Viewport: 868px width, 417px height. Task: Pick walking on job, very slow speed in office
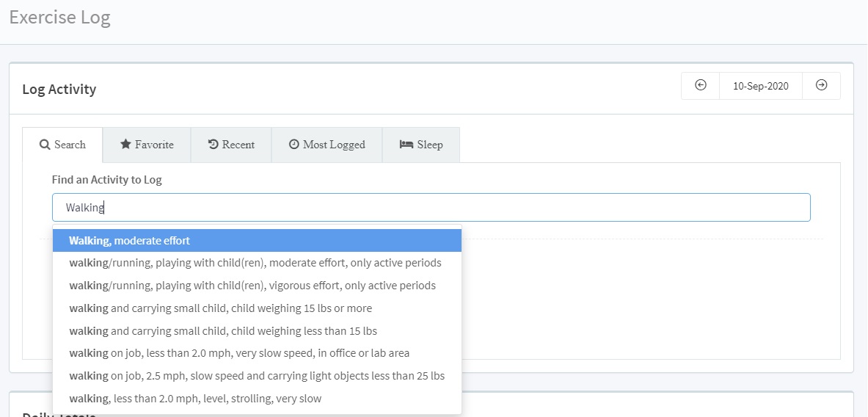(257, 352)
